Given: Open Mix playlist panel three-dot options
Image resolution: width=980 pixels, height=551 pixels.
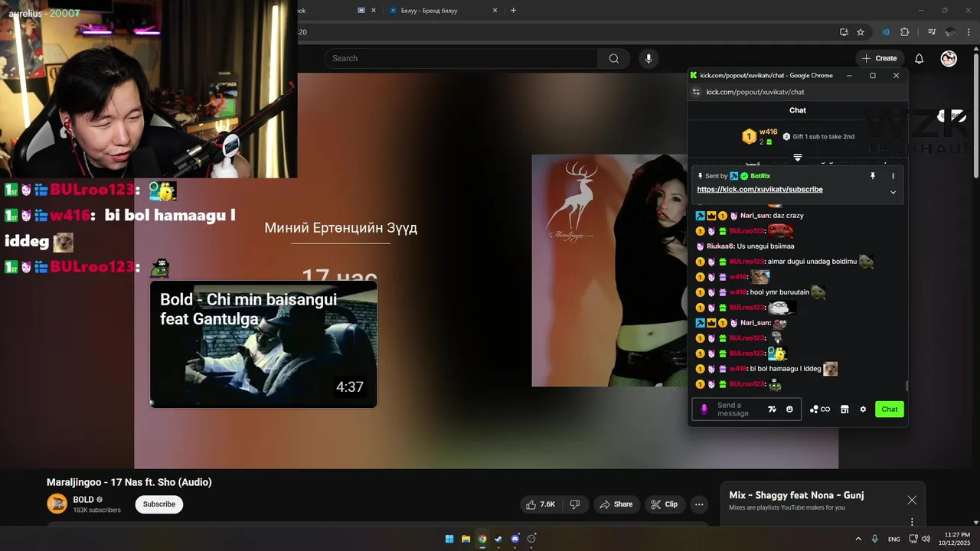Looking at the screenshot, I should [x=912, y=522].
